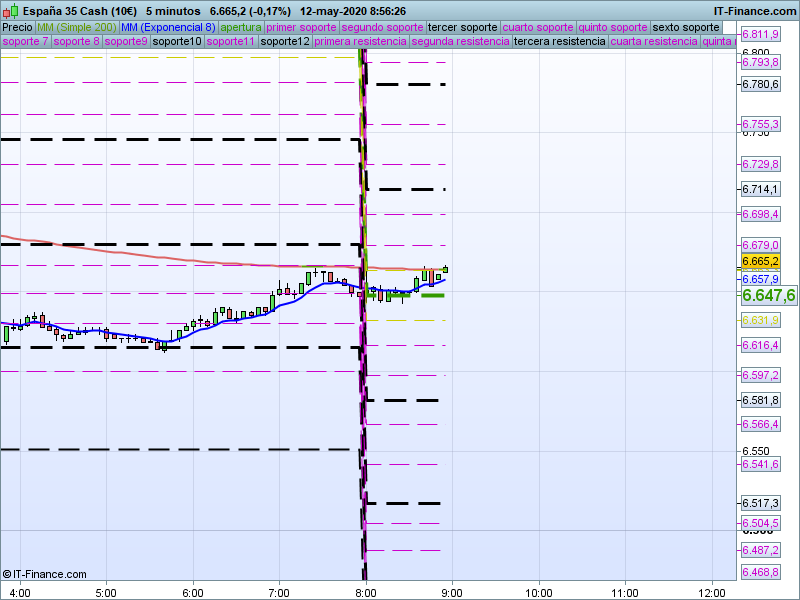
Task: Click the 6.517,3 price level tag
Action: point(761,504)
